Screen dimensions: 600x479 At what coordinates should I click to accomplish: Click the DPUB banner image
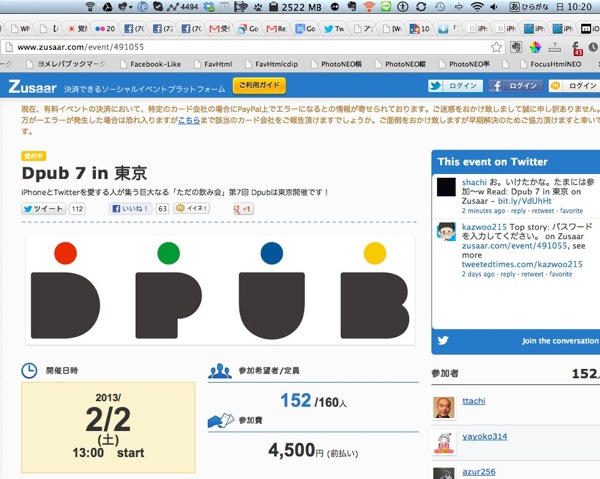pyautogui.click(x=220, y=290)
